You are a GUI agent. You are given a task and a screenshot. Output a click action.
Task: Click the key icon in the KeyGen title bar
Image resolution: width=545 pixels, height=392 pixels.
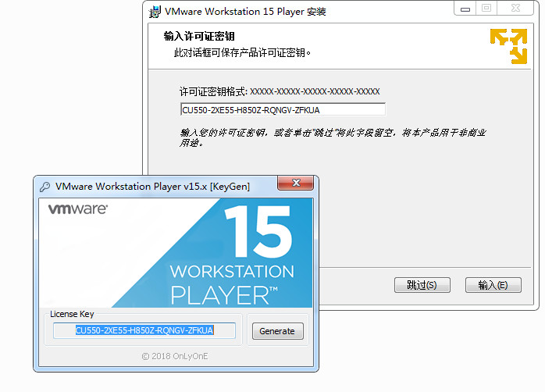[45, 187]
